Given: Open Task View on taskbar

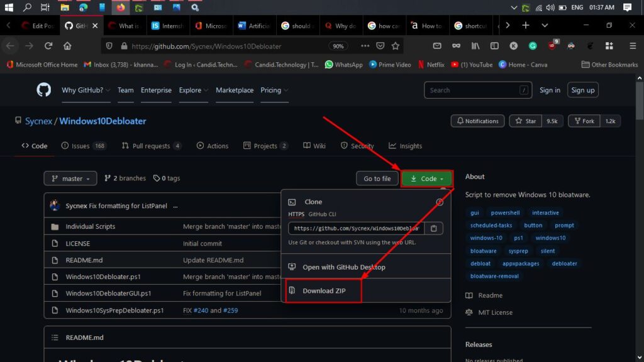Looking at the screenshot, I should coord(45,8).
